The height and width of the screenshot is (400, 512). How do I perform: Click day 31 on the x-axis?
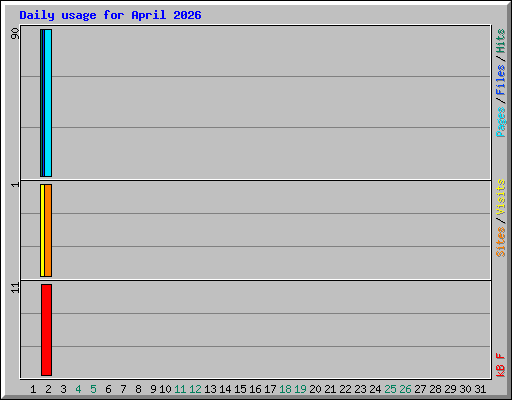[480, 389]
